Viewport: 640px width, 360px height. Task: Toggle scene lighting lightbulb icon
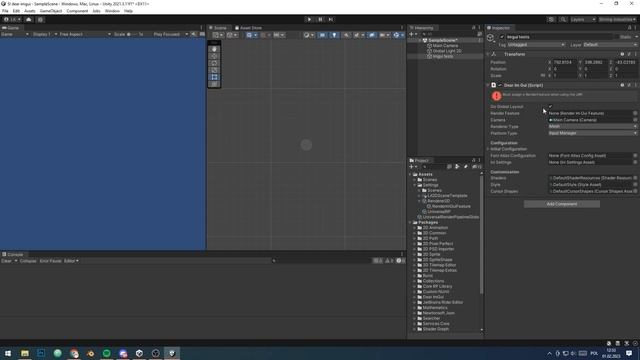[x=334, y=35]
